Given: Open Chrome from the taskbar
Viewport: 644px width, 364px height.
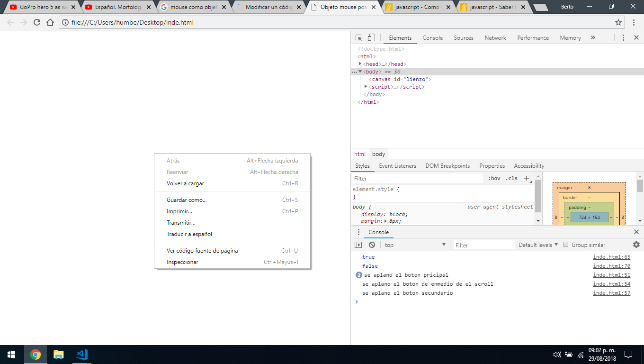Looking at the screenshot, I should [35, 355].
